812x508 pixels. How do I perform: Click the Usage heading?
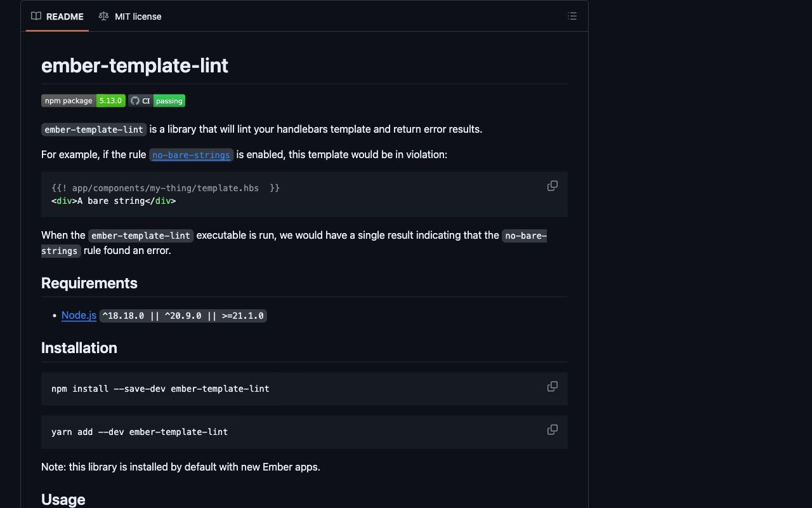point(63,500)
